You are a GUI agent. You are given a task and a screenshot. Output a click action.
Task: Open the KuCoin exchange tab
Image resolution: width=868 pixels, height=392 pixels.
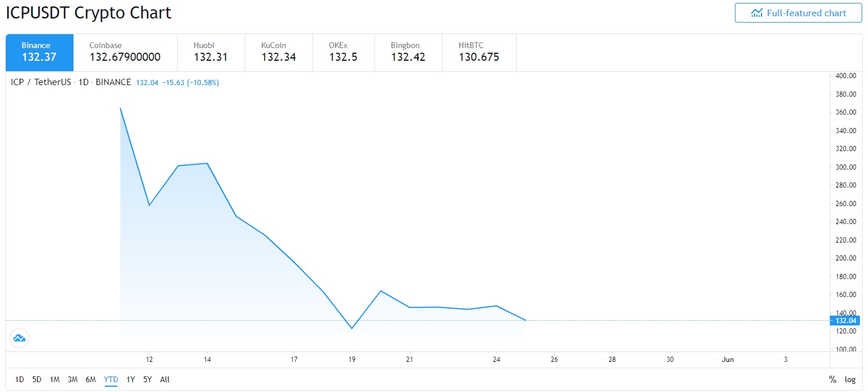tap(279, 53)
